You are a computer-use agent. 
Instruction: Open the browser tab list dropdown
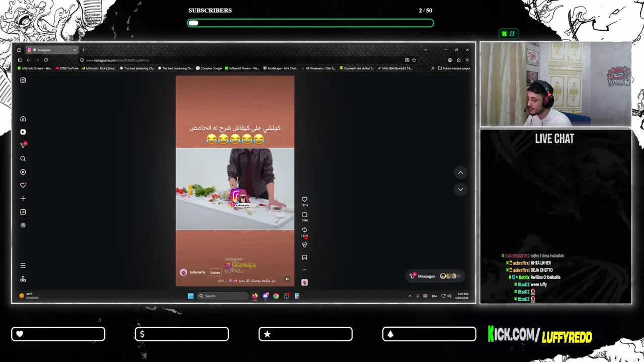pos(425,50)
